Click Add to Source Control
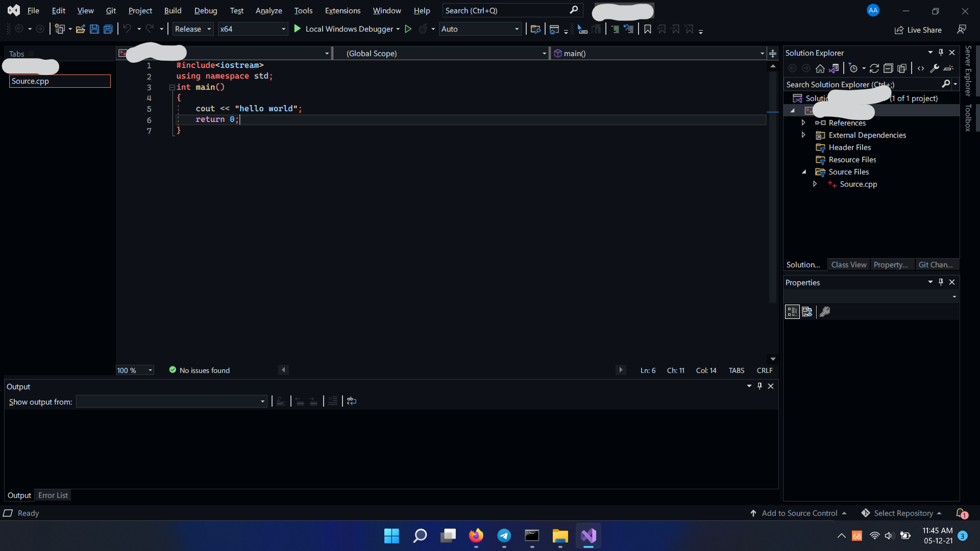980x551 pixels. point(799,513)
